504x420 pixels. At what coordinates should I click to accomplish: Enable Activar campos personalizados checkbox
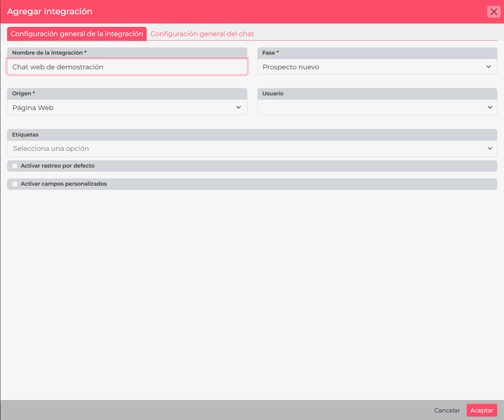15,184
